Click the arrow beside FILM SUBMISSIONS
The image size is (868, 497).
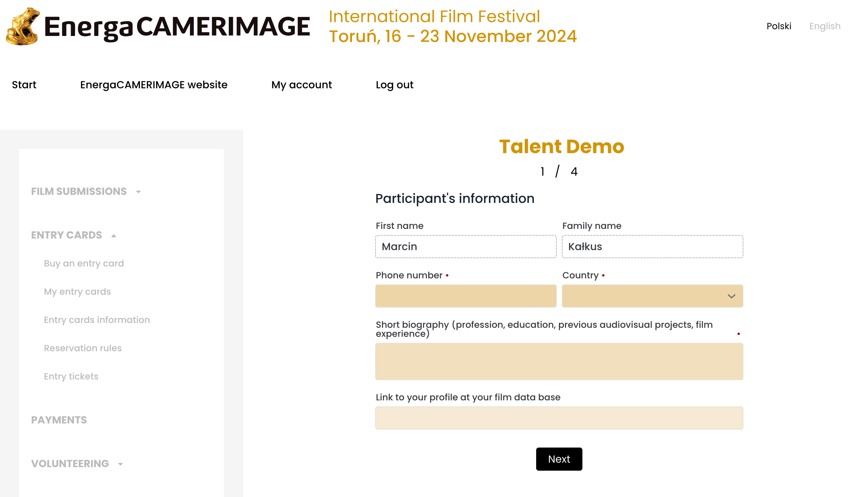[x=138, y=192]
